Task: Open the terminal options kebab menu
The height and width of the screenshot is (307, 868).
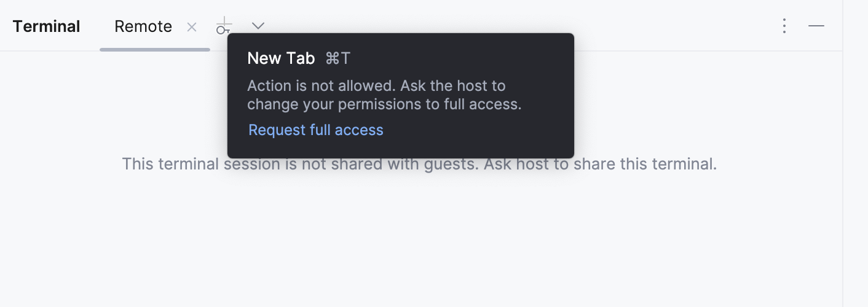Action: point(784,26)
